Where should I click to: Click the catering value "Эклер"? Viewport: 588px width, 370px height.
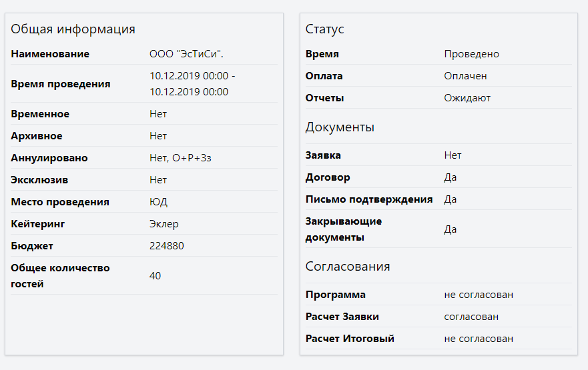tap(164, 224)
